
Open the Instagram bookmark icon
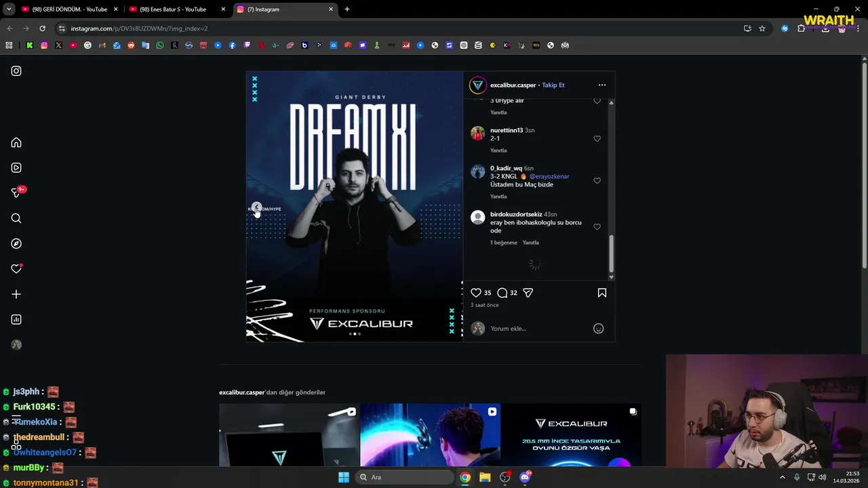pos(44,45)
